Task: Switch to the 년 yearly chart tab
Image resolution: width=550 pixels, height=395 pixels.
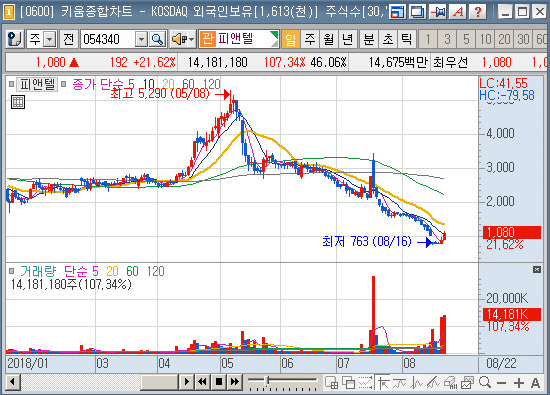Action: (348, 39)
